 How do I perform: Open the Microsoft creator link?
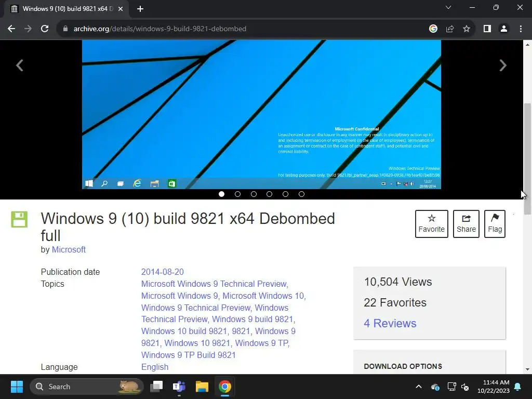point(69,250)
